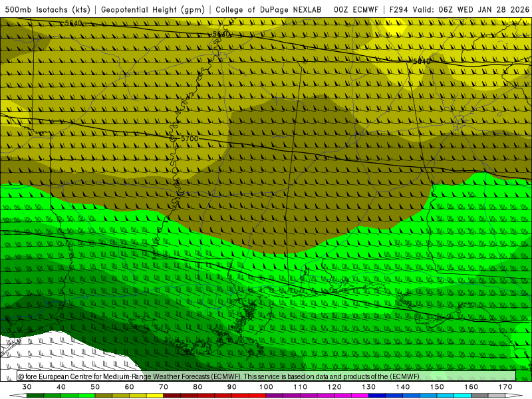
Task: Click the 120 value on the color scale
Action: coord(334,387)
